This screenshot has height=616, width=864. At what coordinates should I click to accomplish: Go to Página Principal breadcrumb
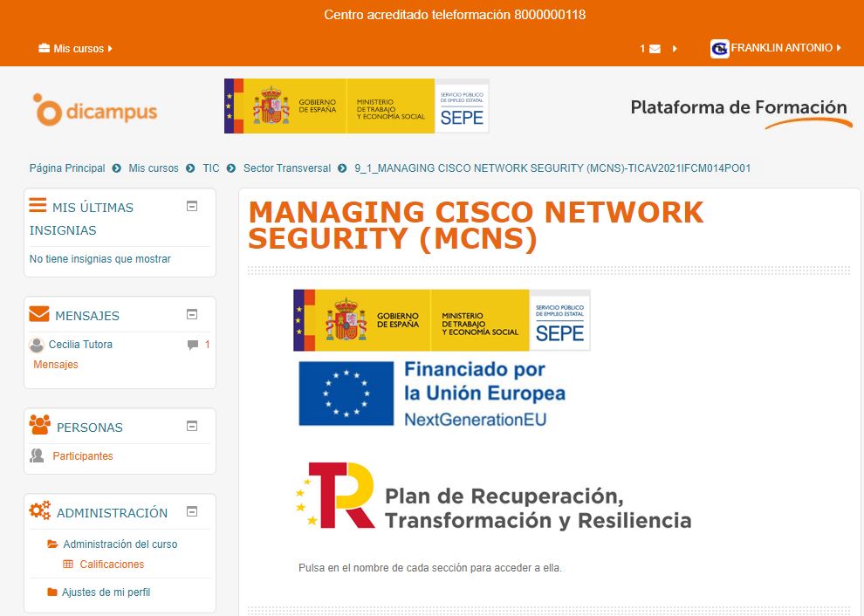pos(67,168)
